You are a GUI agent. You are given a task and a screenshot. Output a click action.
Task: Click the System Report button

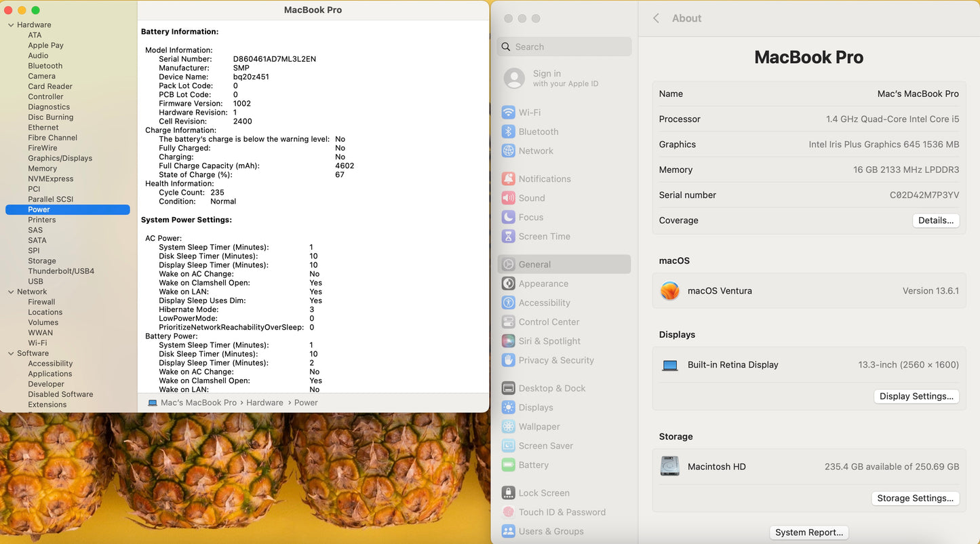[x=808, y=532]
